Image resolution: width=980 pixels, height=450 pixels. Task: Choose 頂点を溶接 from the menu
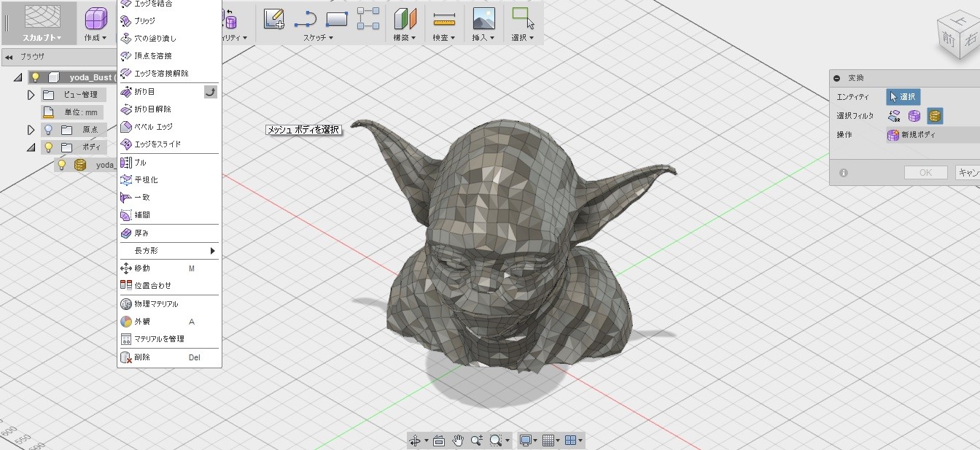tap(169, 56)
